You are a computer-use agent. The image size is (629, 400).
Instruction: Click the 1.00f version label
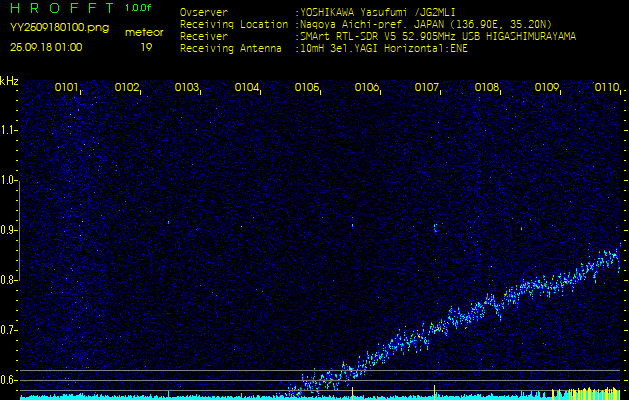pos(139,8)
